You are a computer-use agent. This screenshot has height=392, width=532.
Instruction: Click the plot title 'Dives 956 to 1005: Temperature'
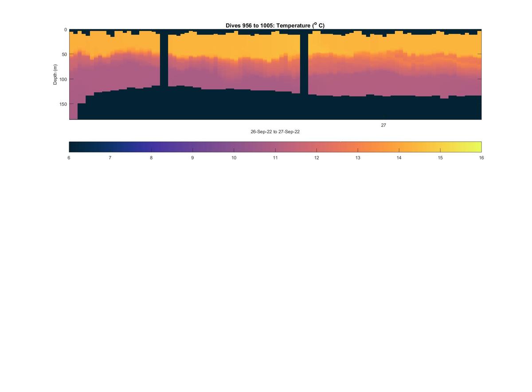[x=275, y=25]
